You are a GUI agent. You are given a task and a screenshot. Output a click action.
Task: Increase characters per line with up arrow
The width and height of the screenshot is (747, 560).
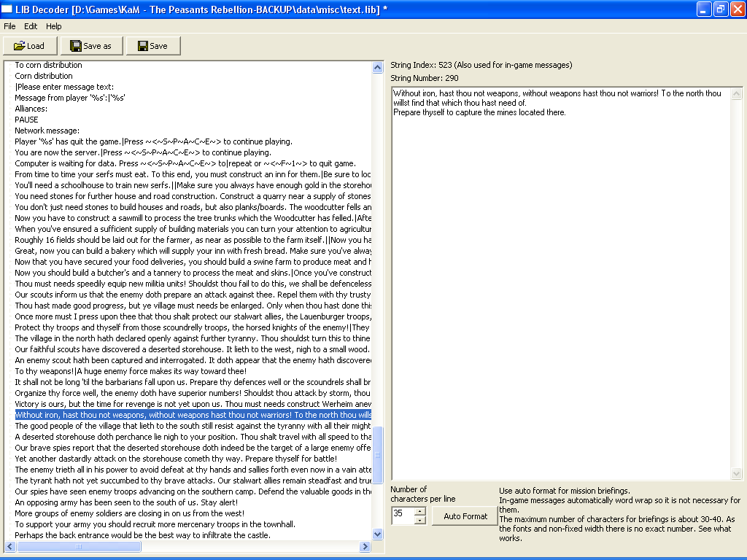pos(419,512)
